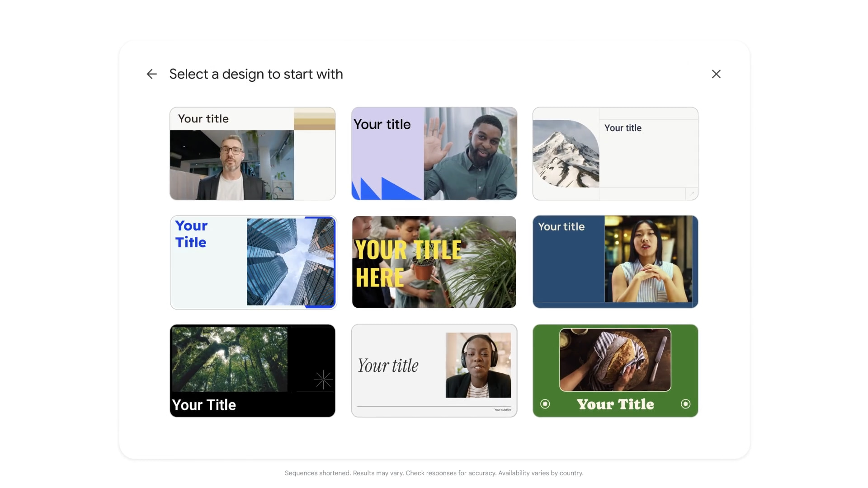Select the office professional first template

click(252, 153)
